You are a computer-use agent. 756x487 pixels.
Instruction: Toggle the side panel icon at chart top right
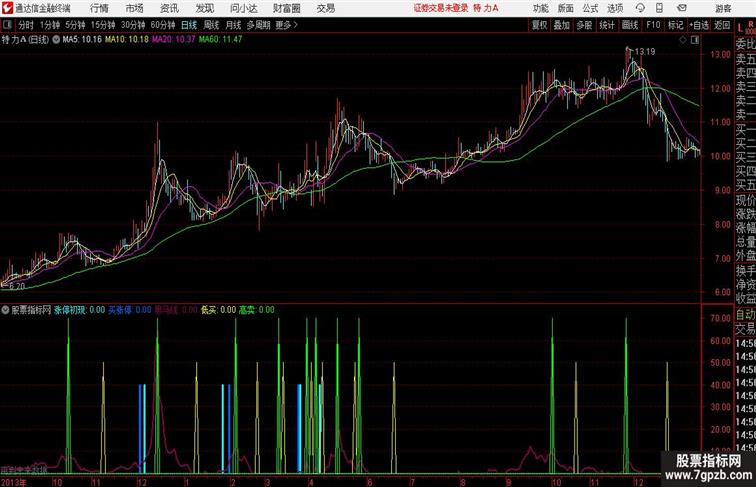[695, 40]
